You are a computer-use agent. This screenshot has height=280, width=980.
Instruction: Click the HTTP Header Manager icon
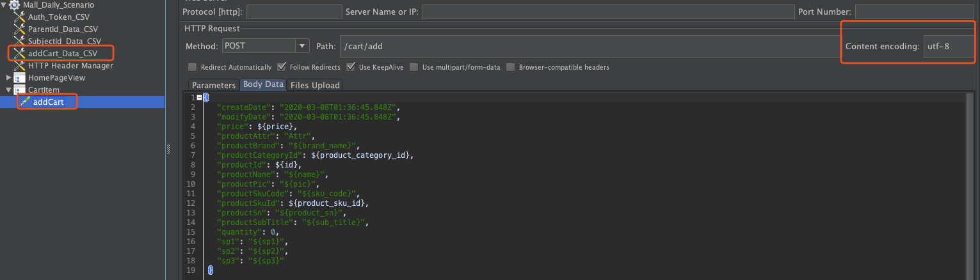(x=19, y=65)
